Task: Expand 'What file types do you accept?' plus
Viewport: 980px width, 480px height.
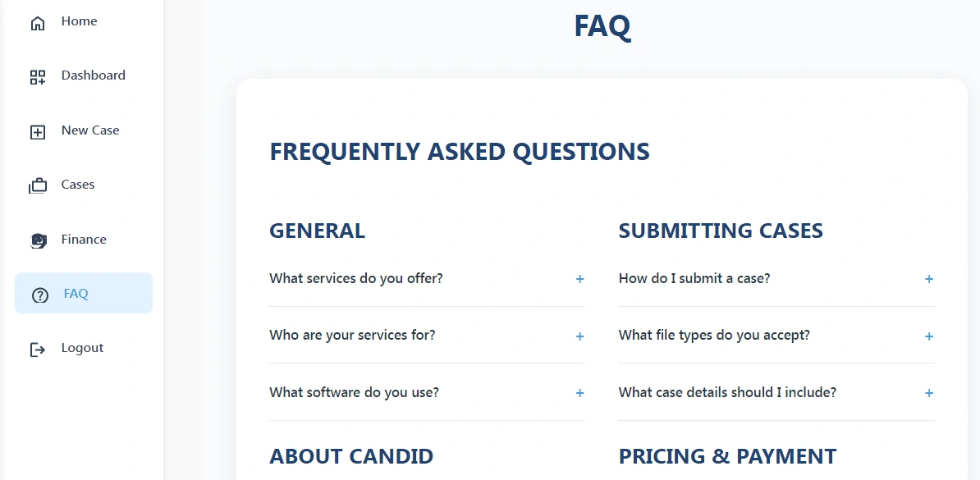Action: click(x=929, y=336)
